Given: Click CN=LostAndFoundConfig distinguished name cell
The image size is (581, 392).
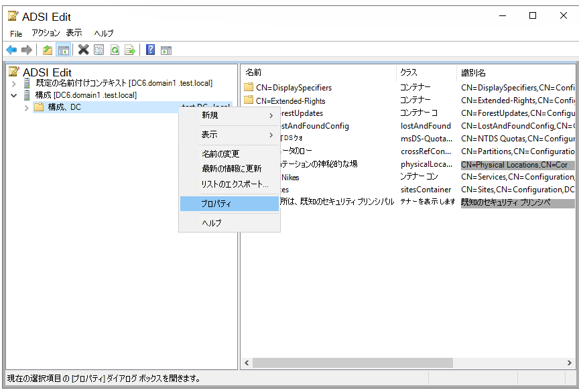Looking at the screenshot, I should coord(517,126).
